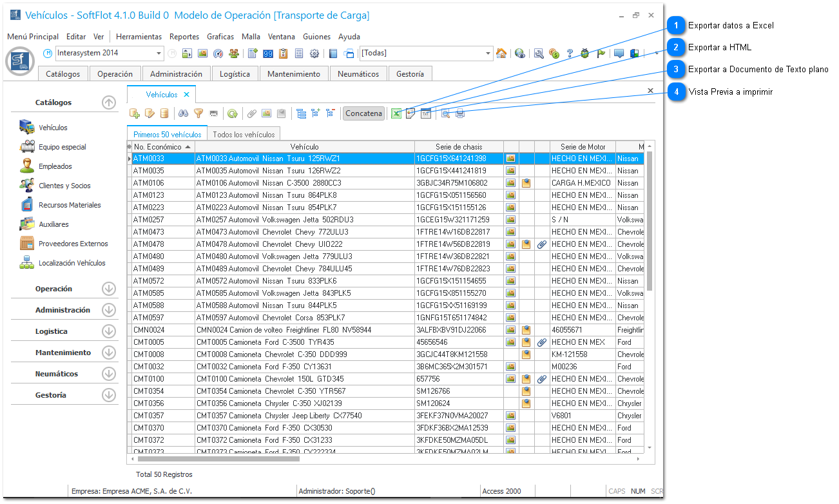This screenshot has height=504, width=839.
Task: Open the Interasystem 2014 dropdown
Action: point(159,53)
